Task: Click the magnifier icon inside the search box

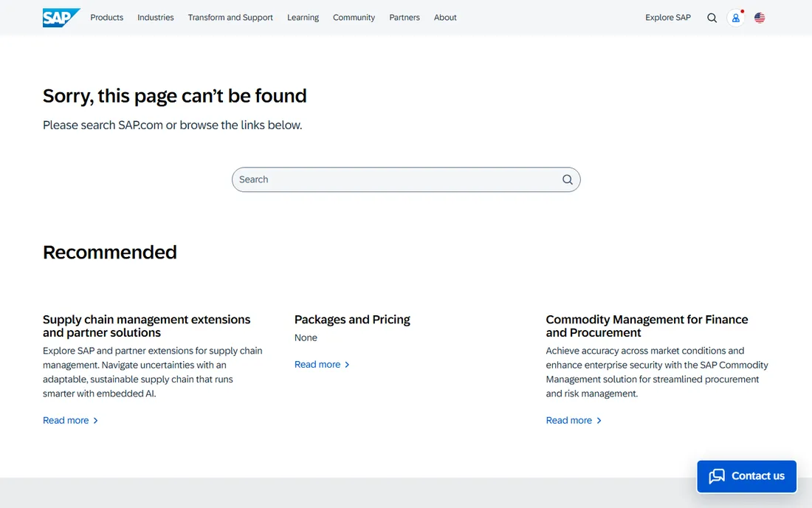Action: 568,179
